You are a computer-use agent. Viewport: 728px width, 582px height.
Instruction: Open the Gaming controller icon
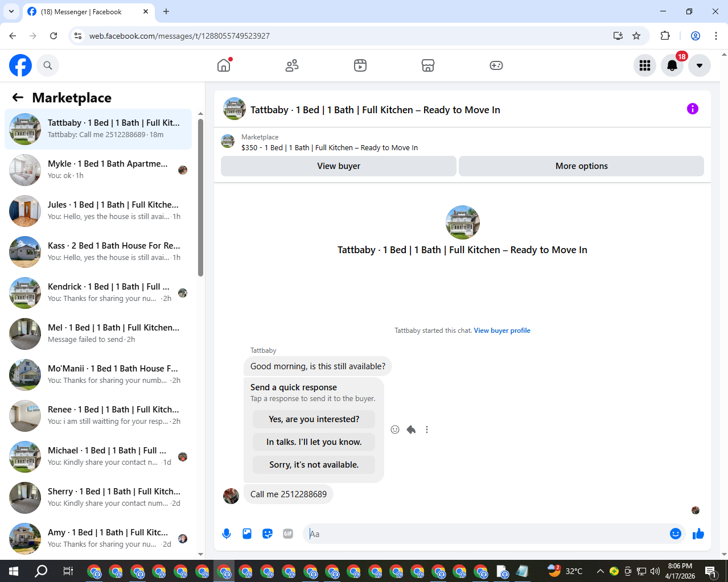(x=496, y=65)
